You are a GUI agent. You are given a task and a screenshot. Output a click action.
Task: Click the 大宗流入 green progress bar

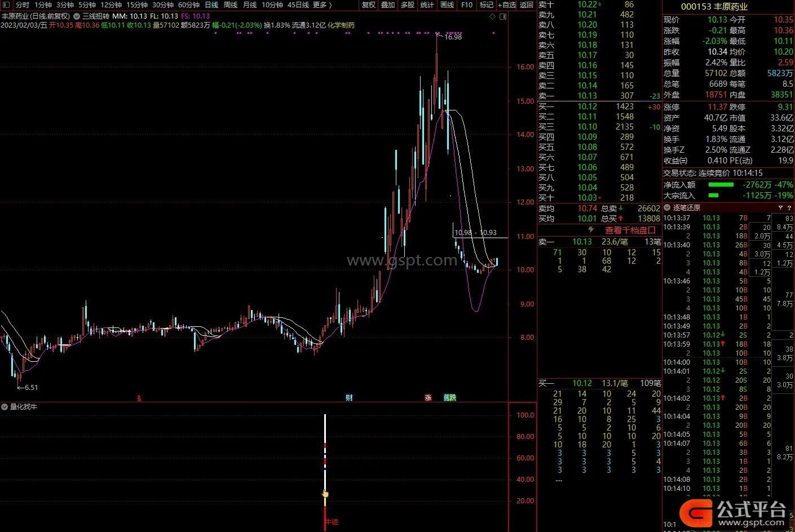[713, 196]
